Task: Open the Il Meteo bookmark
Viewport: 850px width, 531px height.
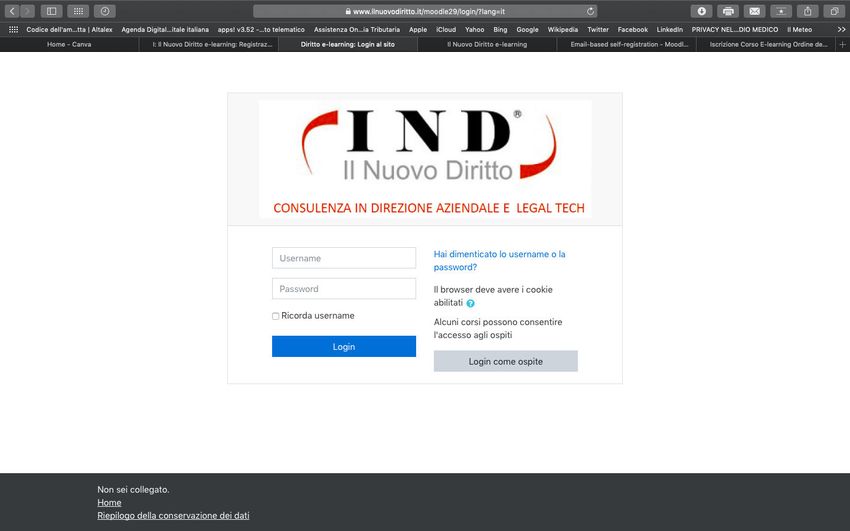Action: pyautogui.click(x=800, y=30)
